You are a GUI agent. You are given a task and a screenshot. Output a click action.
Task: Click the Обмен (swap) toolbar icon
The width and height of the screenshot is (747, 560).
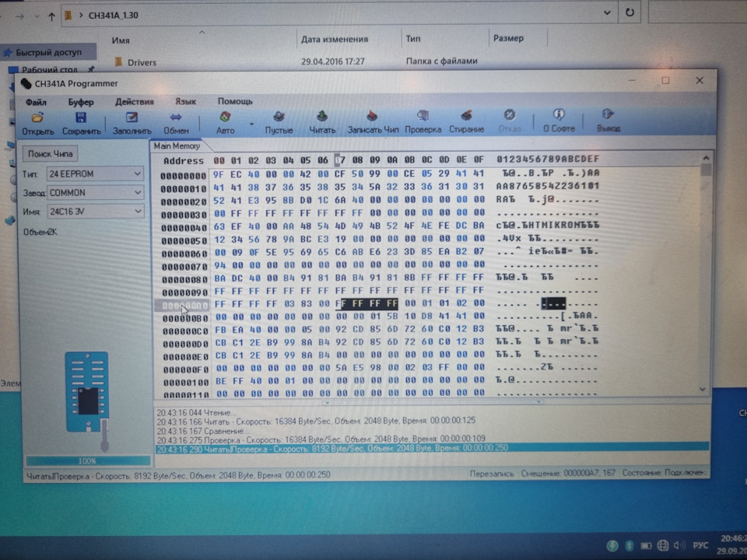(176, 117)
